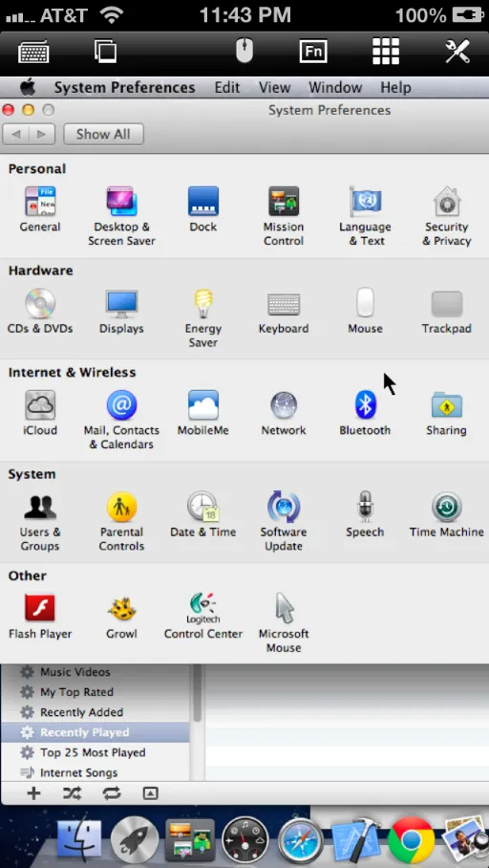Open the View menu
The width and height of the screenshot is (489, 868).
coord(274,87)
